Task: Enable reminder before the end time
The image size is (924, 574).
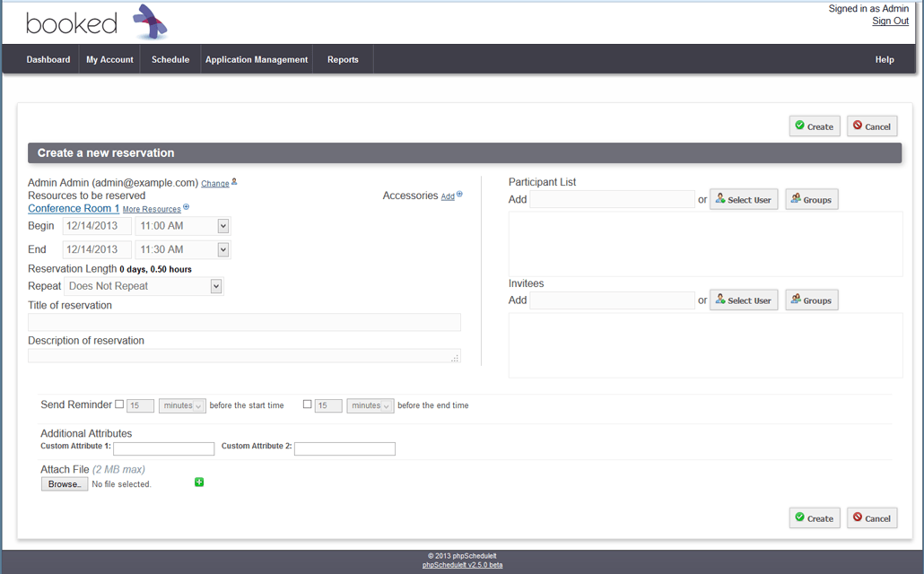Action: (308, 404)
